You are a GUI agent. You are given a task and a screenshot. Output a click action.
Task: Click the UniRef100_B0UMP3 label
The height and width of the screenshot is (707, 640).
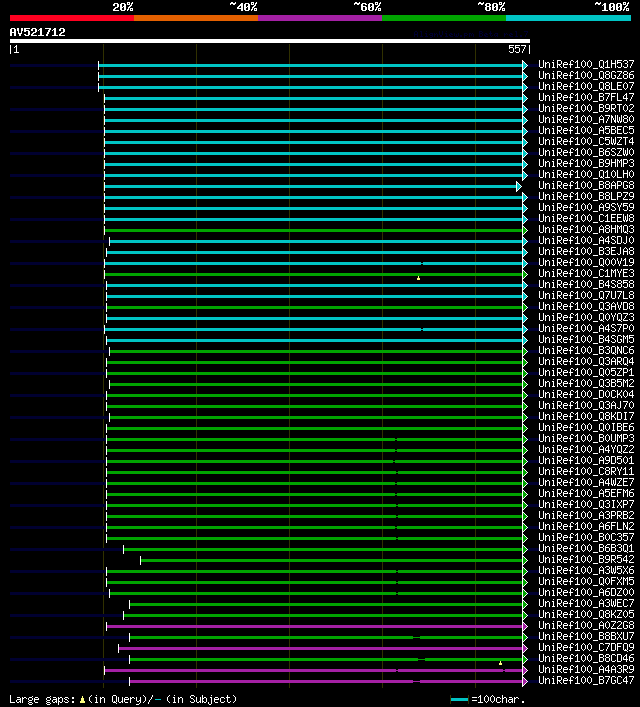pos(586,439)
